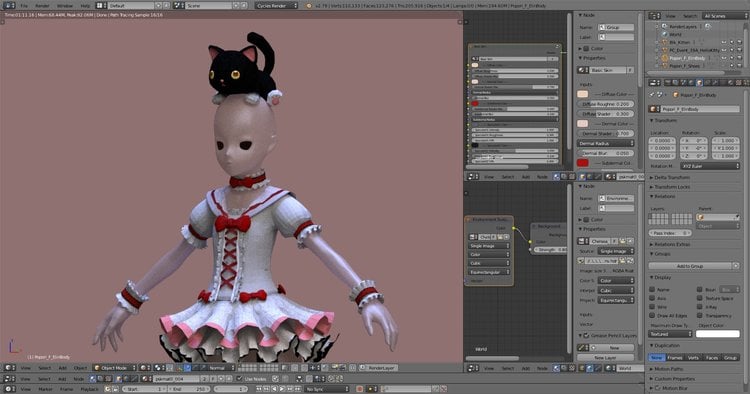Click the pskmat0_004 material name field
This screenshot has height=394, width=750.
(x=177, y=378)
